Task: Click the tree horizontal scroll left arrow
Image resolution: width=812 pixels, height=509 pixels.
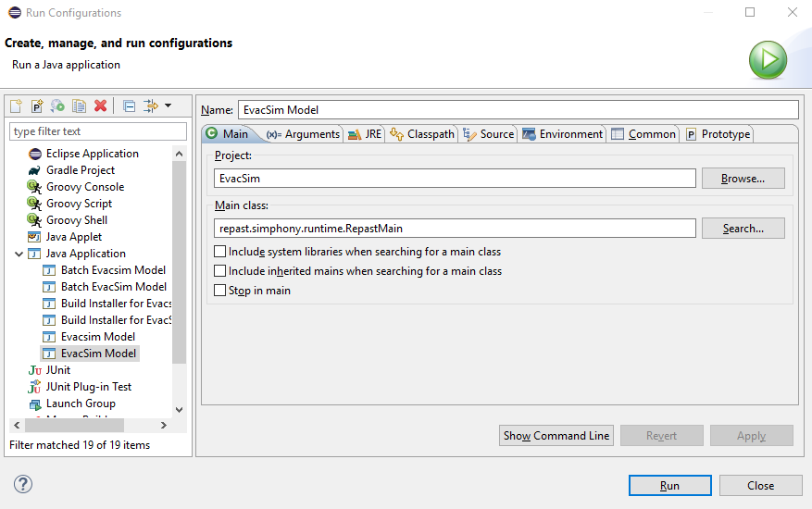Action: (x=17, y=425)
